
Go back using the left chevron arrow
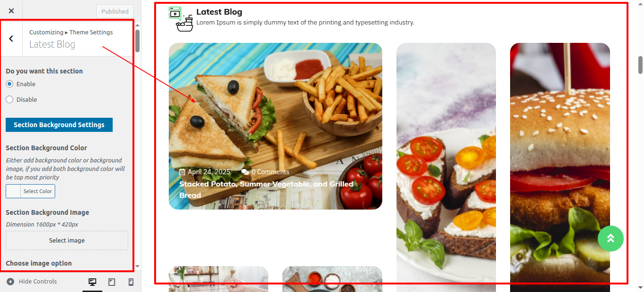click(x=11, y=39)
